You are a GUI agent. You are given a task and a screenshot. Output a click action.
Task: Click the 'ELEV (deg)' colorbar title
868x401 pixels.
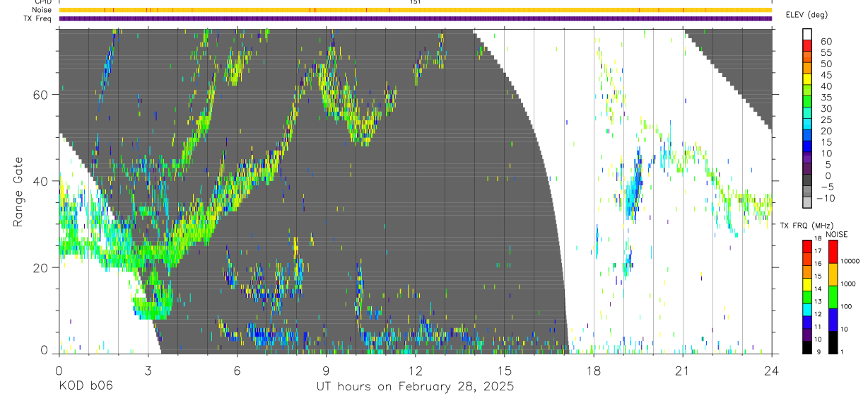807,15
